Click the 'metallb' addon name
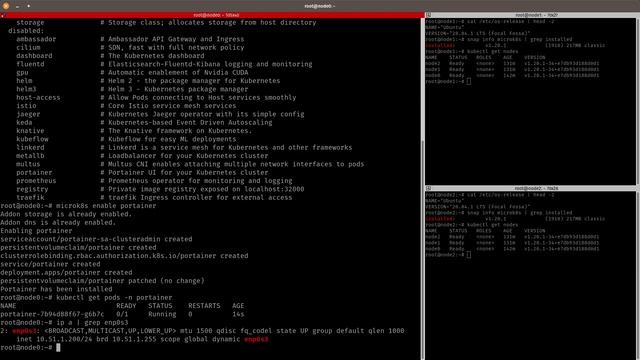 pos(30,156)
